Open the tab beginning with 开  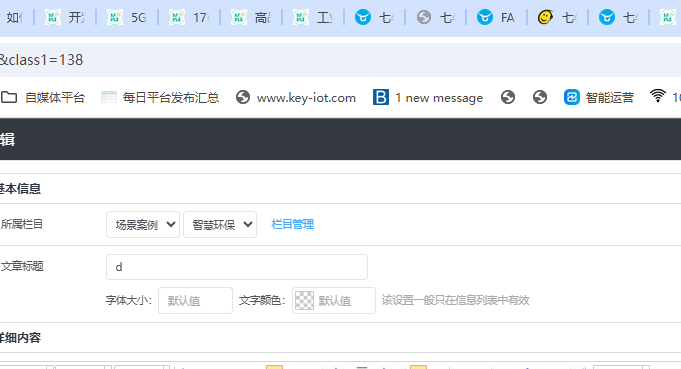pyautogui.click(x=65, y=17)
